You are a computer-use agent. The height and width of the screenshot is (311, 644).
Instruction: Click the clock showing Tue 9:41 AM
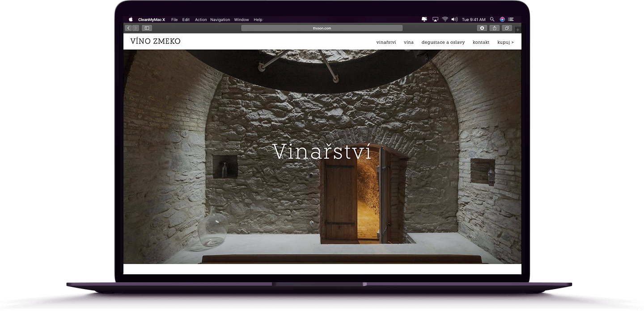point(474,20)
